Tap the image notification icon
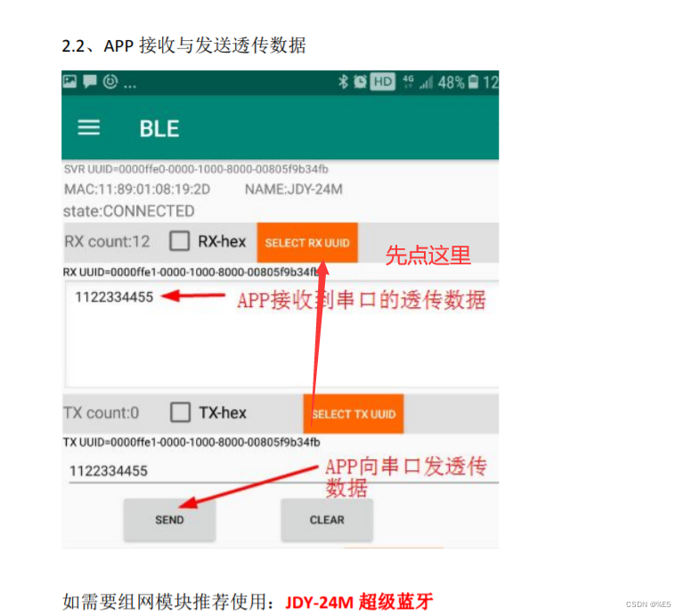 (69, 81)
